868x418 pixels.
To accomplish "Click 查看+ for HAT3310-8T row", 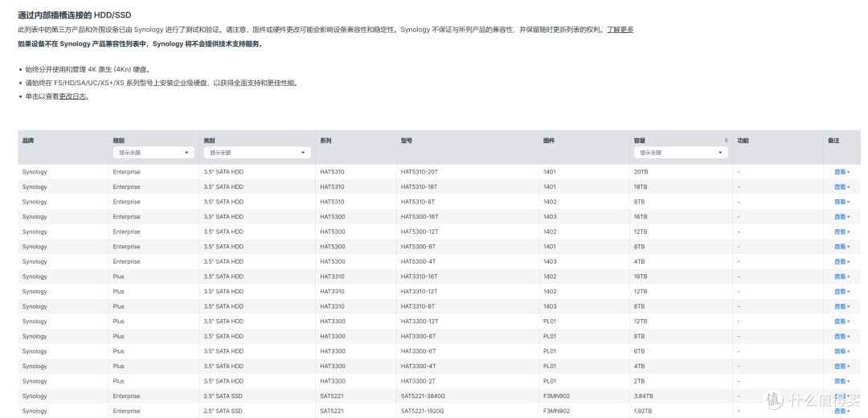I will coord(842,307).
